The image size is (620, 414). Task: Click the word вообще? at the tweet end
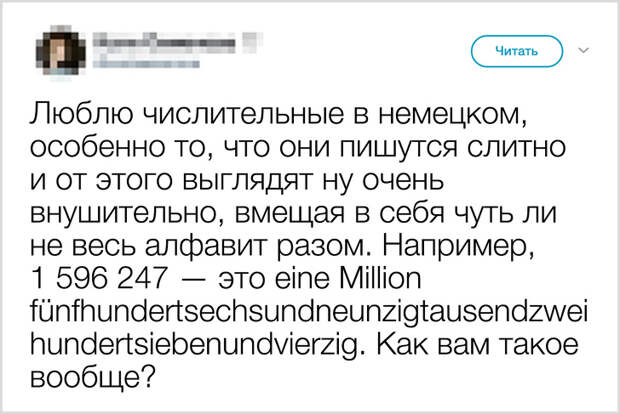pyautogui.click(x=91, y=378)
